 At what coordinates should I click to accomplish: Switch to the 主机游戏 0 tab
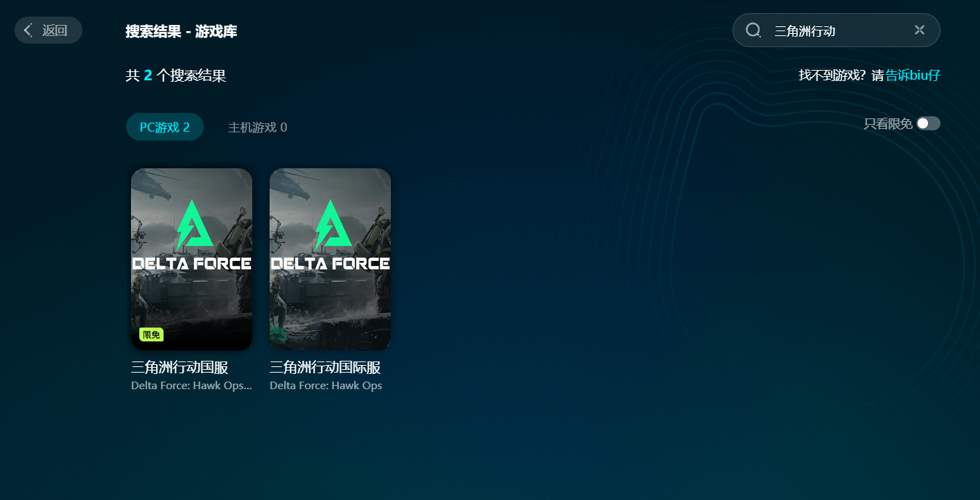258,127
